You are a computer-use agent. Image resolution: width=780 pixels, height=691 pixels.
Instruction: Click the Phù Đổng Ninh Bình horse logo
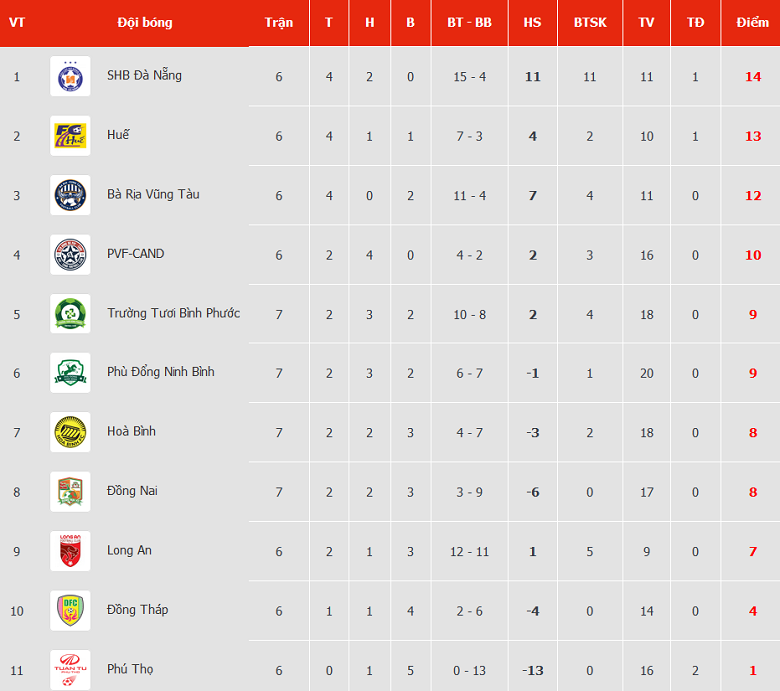pos(70,373)
